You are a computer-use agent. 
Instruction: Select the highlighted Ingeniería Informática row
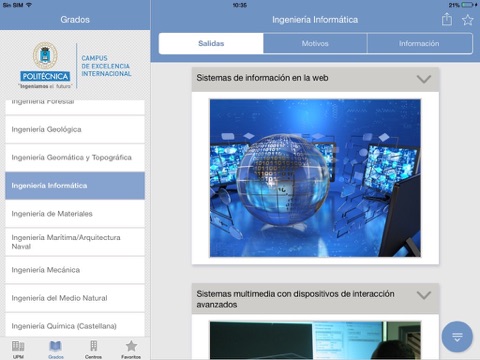75,186
